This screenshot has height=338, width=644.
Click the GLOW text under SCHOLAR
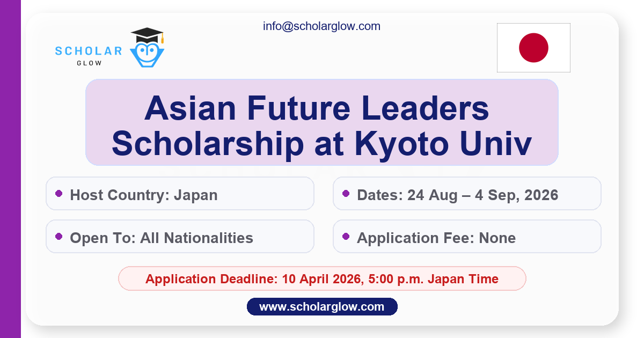click(x=89, y=62)
